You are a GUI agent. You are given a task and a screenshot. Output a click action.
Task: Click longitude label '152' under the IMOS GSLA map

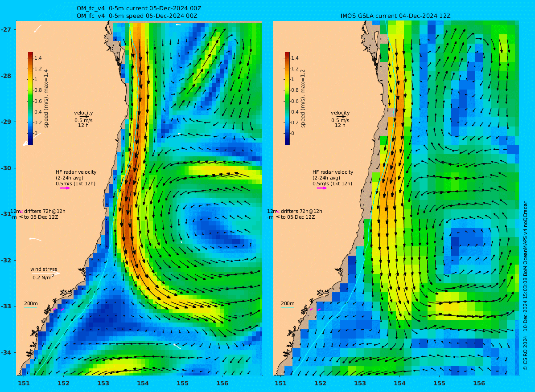point(320,383)
